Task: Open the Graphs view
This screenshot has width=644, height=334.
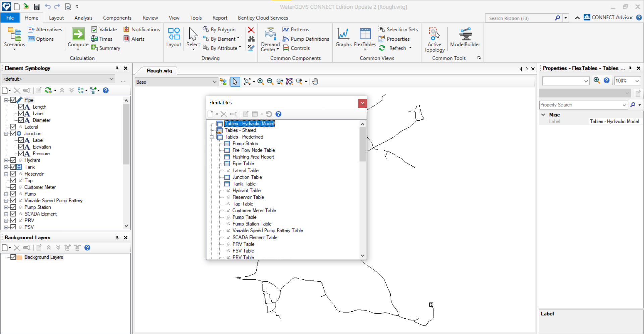Action: coord(343,34)
